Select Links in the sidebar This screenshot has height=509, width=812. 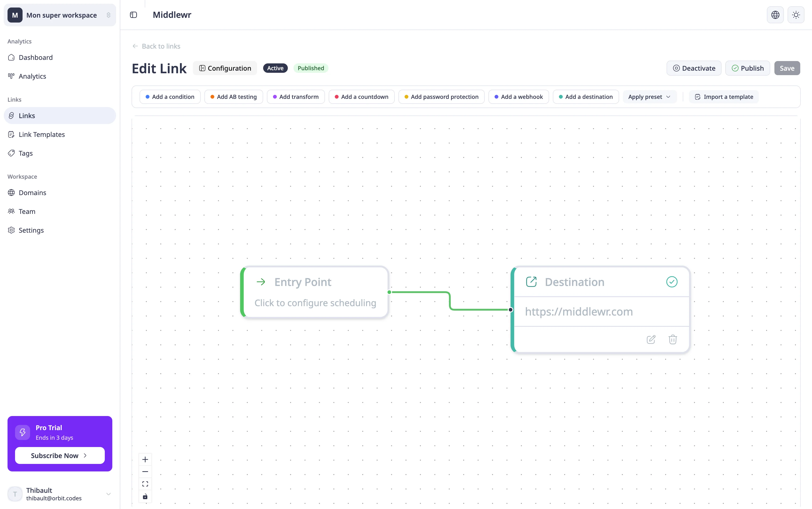pos(60,116)
